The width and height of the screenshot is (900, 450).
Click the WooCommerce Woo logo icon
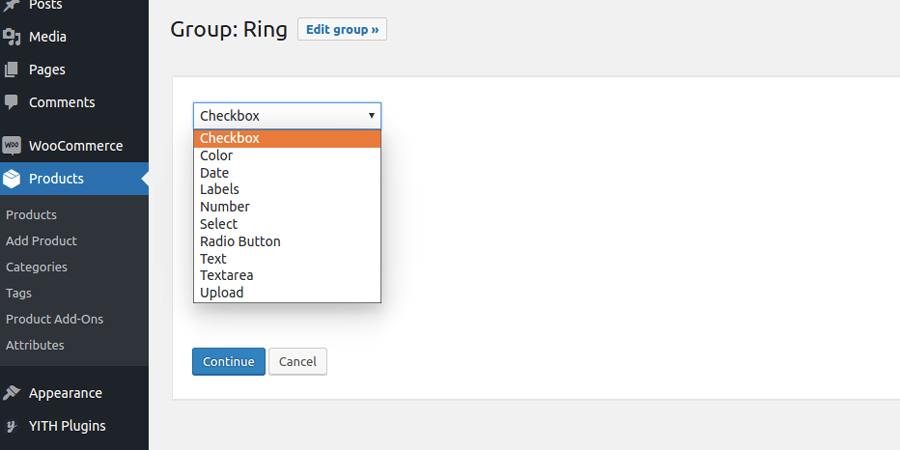(x=11, y=146)
